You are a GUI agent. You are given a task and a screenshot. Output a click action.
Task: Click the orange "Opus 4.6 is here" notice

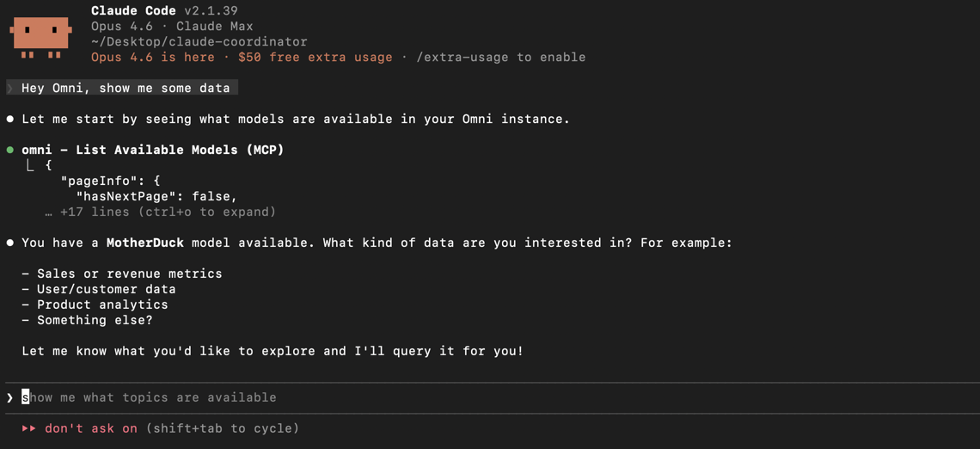click(153, 57)
